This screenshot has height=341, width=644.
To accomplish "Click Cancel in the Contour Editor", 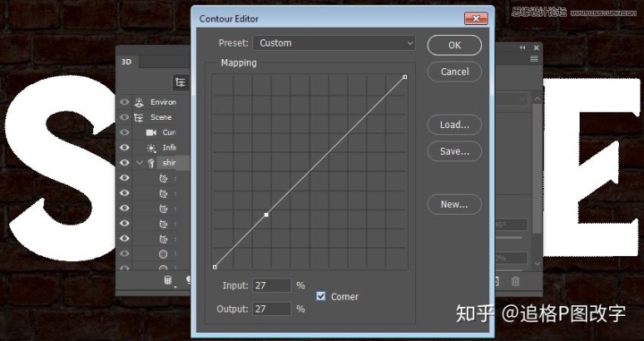I will pos(454,72).
